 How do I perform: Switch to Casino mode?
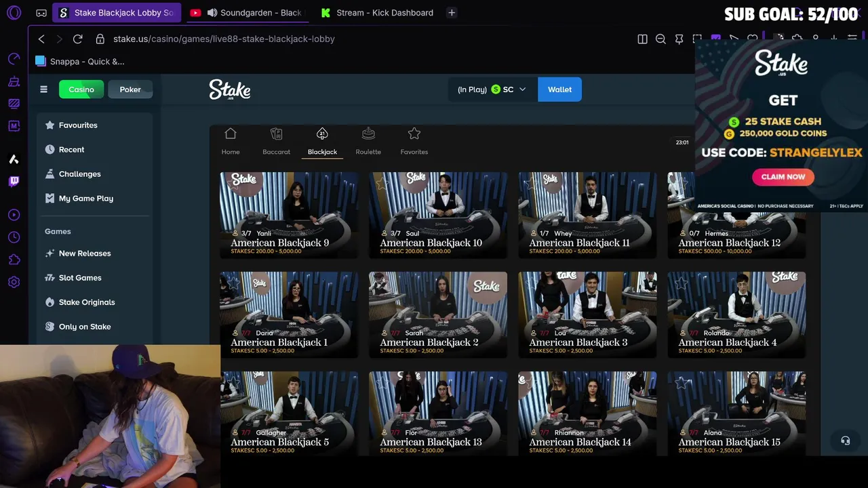81,89
